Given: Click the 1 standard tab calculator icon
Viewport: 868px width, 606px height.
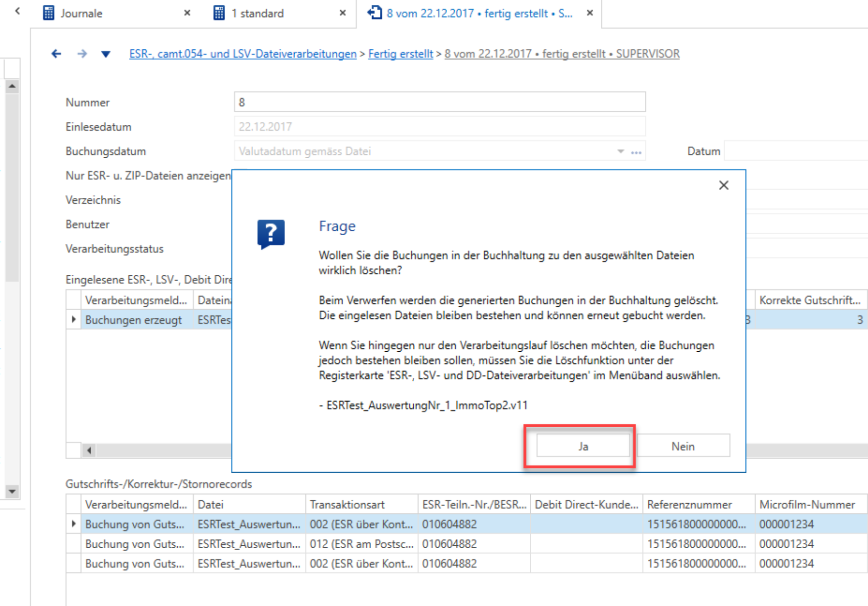Looking at the screenshot, I should pos(219,13).
